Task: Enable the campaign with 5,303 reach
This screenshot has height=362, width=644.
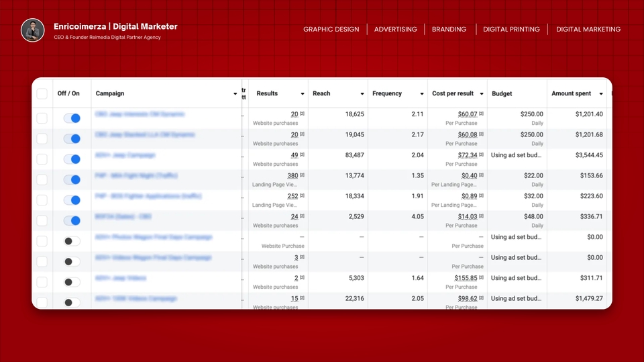Action: tap(72, 282)
